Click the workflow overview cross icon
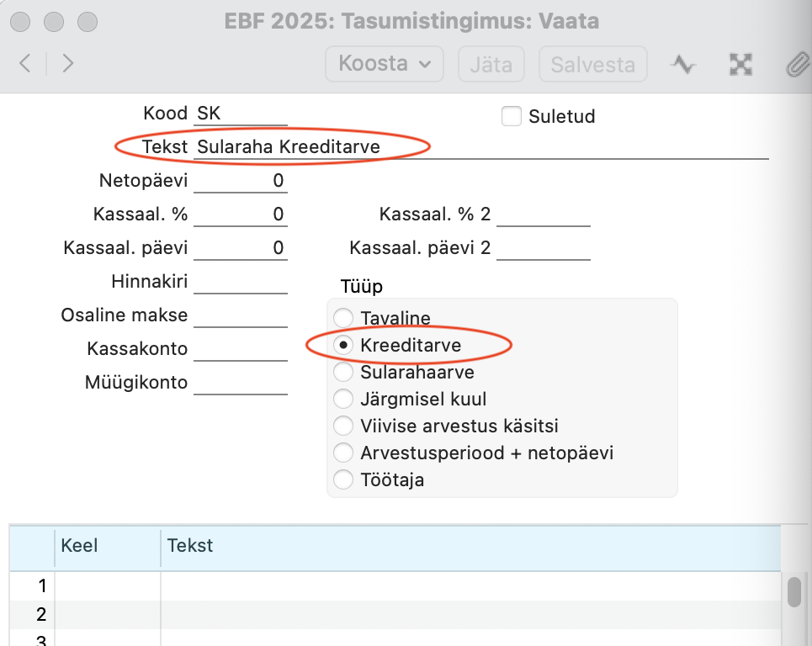Screen dimensions: 812x646 (x=740, y=65)
